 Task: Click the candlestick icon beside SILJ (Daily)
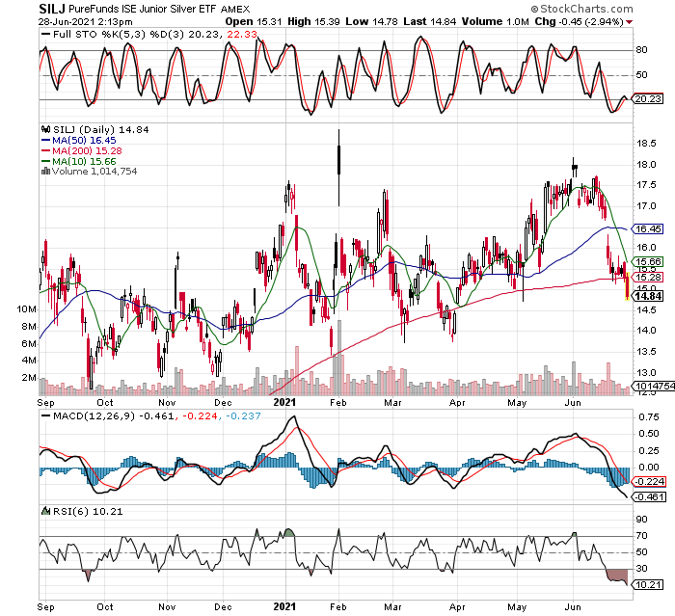pyautogui.click(x=45, y=129)
